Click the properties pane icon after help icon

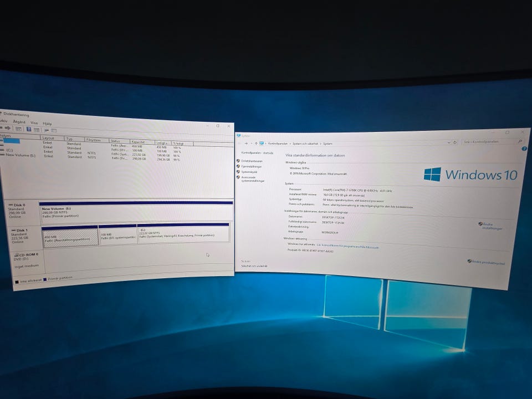tap(37, 130)
